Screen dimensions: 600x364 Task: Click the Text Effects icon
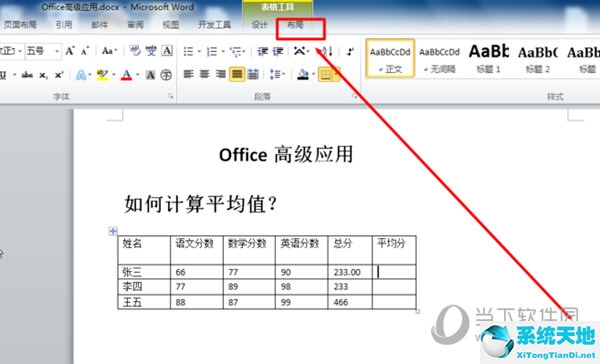[x=81, y=75]
